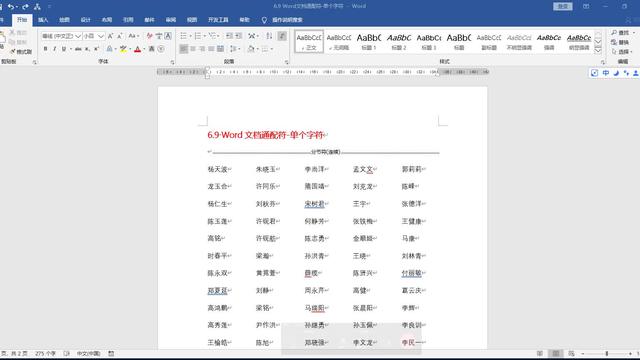This screenshot has height=360, width=640.
Task: Switch to the 视图 ribbon tab
Action: [192, 20]
